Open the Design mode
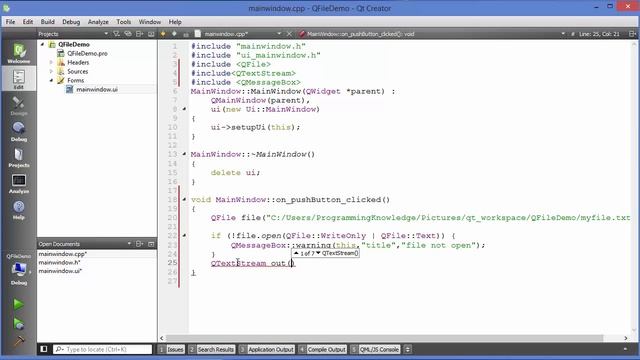This screenshot has width=640, height=360. 19,106
